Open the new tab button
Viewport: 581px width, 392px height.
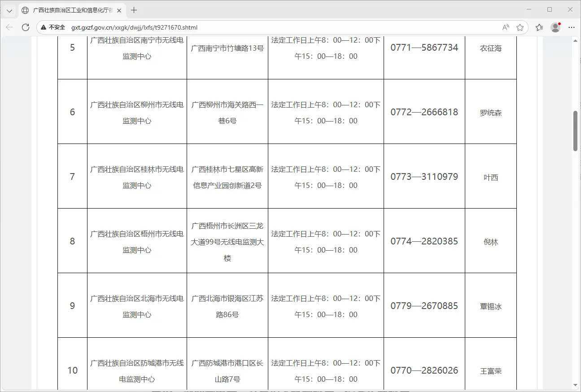pyautogui.click(x=133, y=10)
